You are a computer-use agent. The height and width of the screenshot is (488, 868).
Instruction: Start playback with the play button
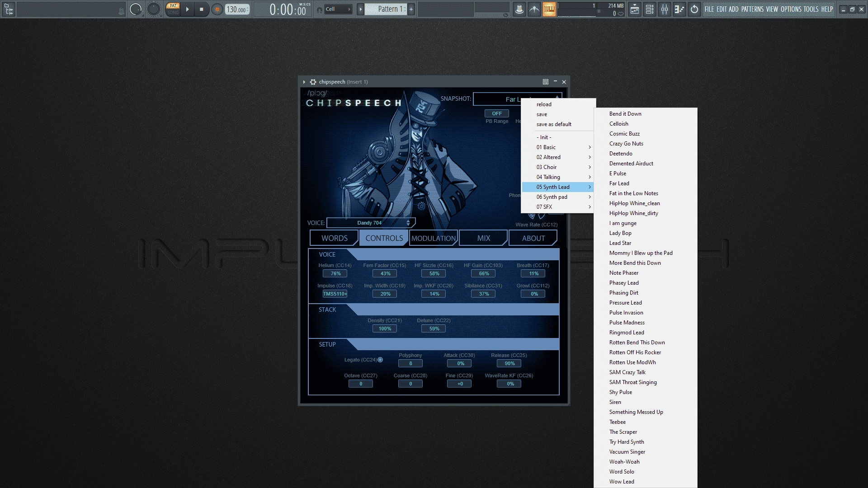pos(187,9)
